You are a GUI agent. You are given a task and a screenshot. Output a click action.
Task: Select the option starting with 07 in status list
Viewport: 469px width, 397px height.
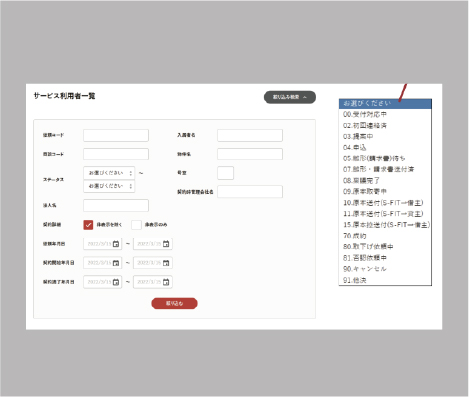click(x=385, y=169)
